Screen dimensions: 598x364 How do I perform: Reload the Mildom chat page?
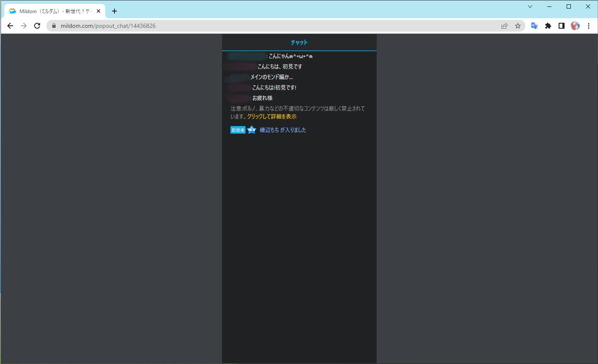(37, 26)
